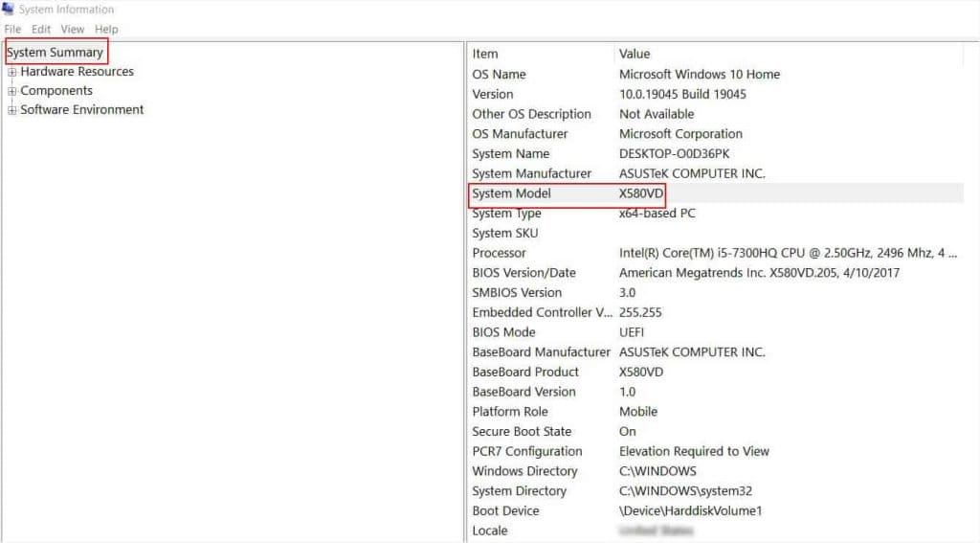The width and height of the screenshot is (980, 543).
Task: Select the System Model row
Action: 511,193
